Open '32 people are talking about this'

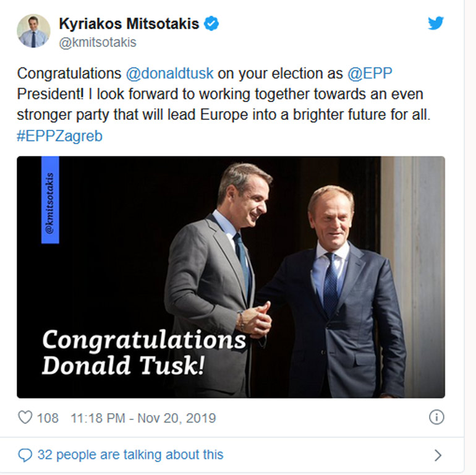pos(130,455)
